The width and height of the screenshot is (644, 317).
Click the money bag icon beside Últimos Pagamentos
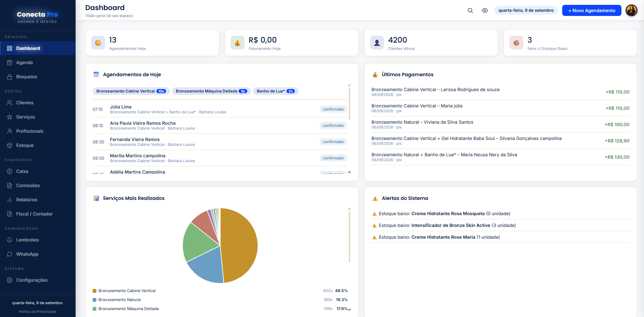pos(375,74)
